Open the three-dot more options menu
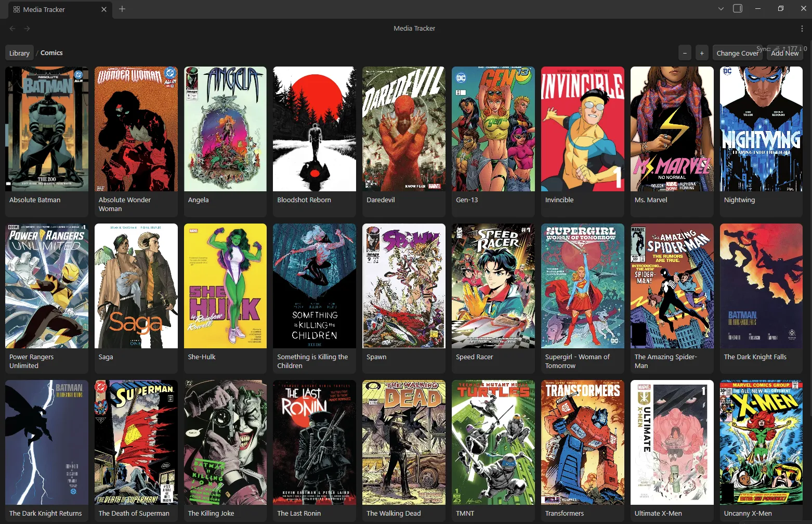Screen dimensions: 812x524 click(x=802, y=29)
